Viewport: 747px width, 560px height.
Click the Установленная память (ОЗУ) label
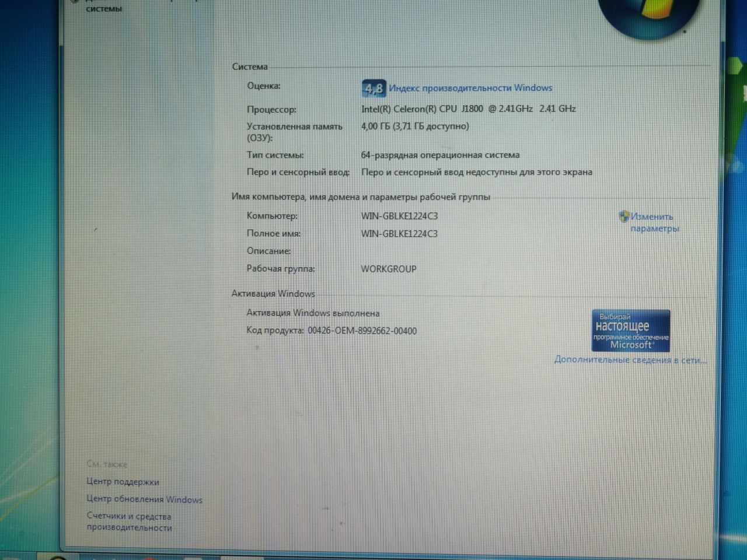pyautogui.click(x=294, y=132)
